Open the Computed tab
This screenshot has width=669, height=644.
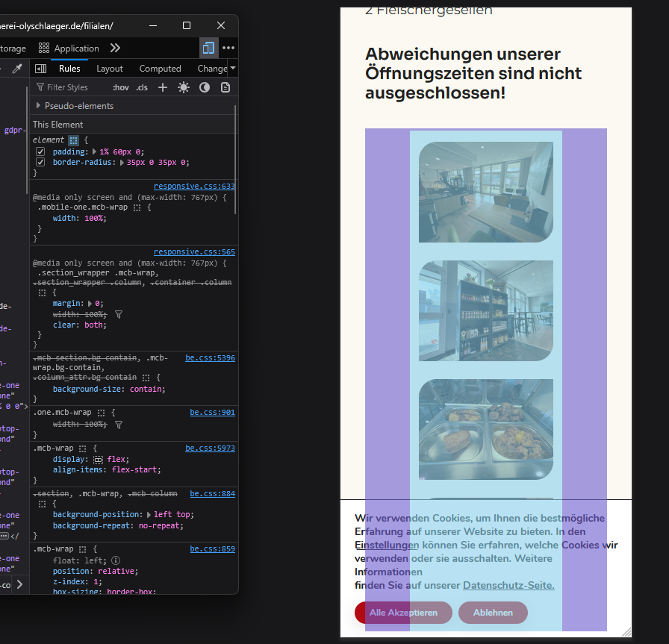pyautogui.click(x=160, y=69)
